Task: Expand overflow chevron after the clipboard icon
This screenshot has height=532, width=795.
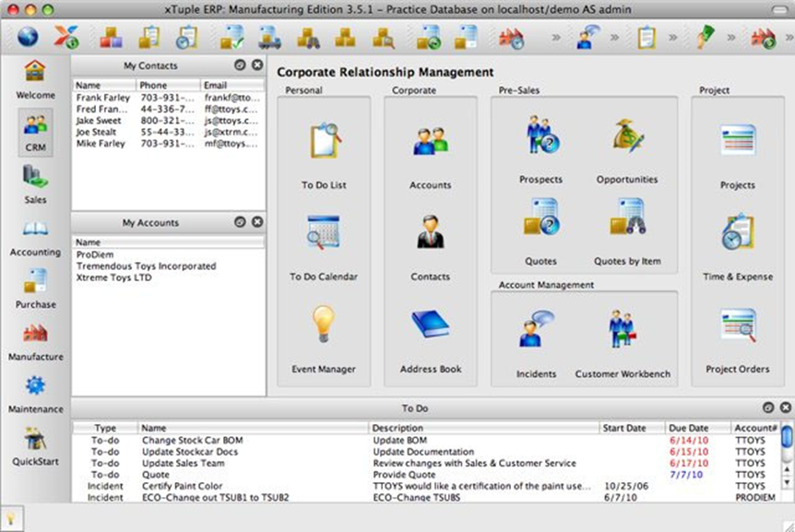Action: click(x=673, y=38)
